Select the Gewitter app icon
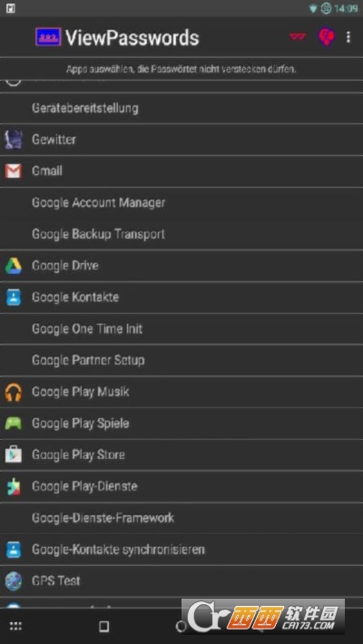 click(13, 140)
